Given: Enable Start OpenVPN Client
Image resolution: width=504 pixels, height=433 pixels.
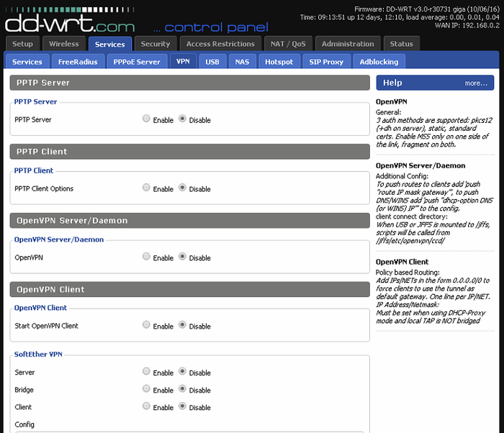Looking at the screenshot, I should pyautogui.click(x=146, y=325).
